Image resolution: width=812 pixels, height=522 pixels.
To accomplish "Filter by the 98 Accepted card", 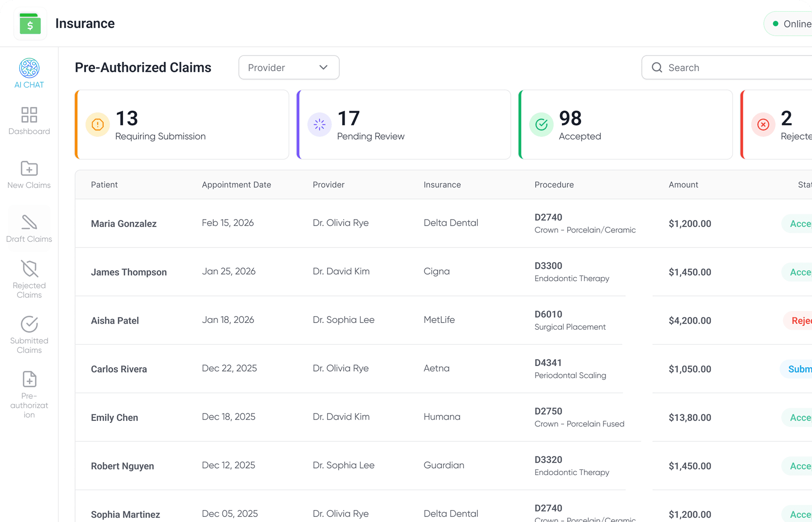I will 626,124.
